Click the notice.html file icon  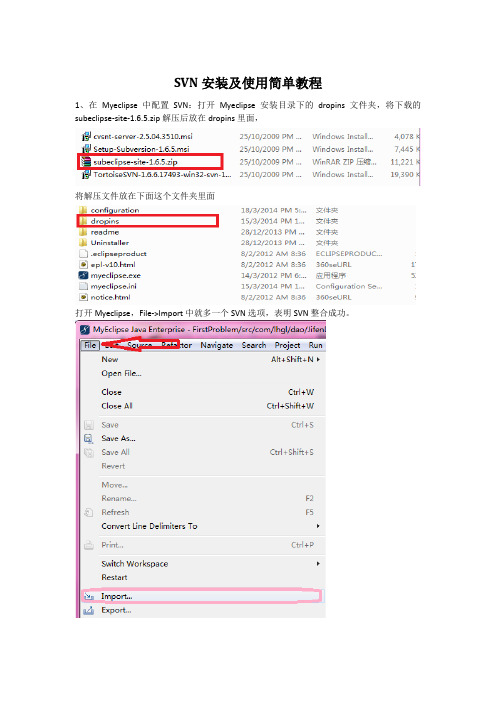[83, 297]
